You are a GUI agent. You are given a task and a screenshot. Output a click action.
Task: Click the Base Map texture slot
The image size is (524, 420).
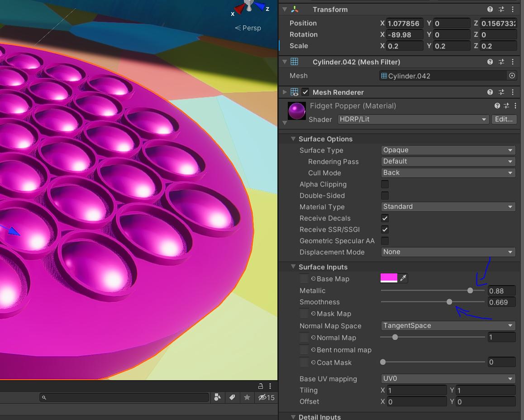(304, 279)
